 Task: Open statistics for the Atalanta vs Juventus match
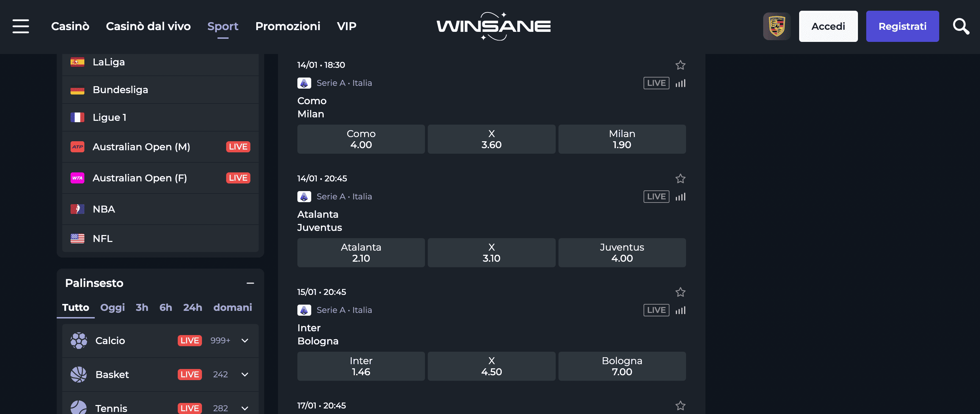coord(681,197)
